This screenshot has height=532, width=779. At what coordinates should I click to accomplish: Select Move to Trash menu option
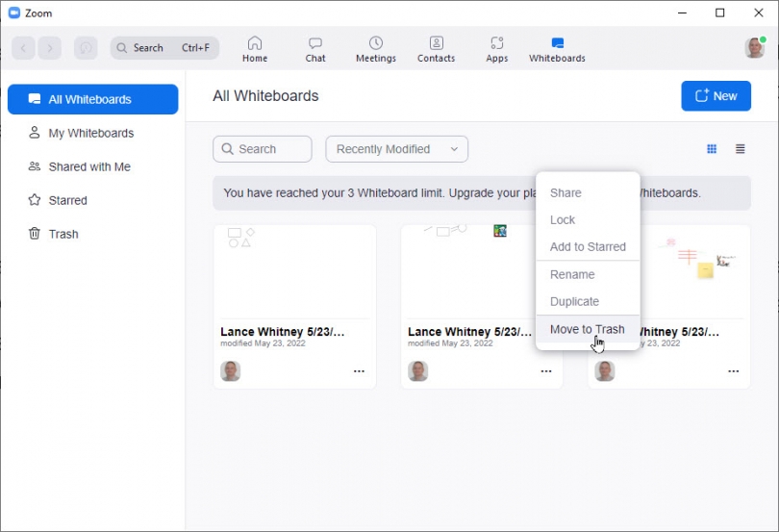[587, 329]
